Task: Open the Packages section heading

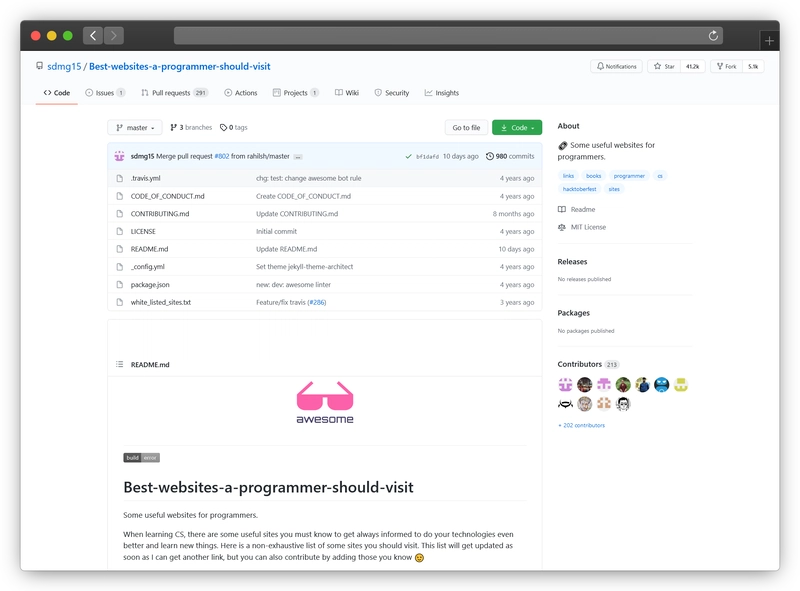Action: 573,313
